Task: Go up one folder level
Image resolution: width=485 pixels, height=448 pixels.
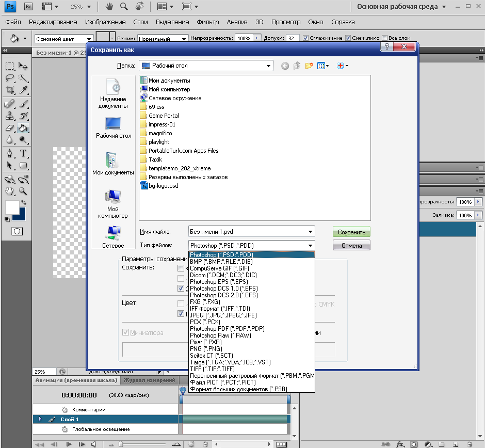Action: point(297,66)
